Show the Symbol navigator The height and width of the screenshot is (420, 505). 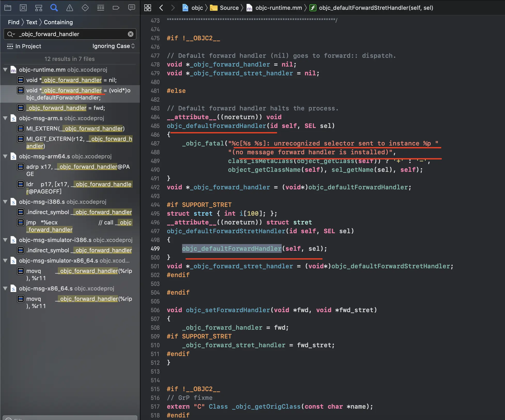pyautogui.click(x=39, y=8)
